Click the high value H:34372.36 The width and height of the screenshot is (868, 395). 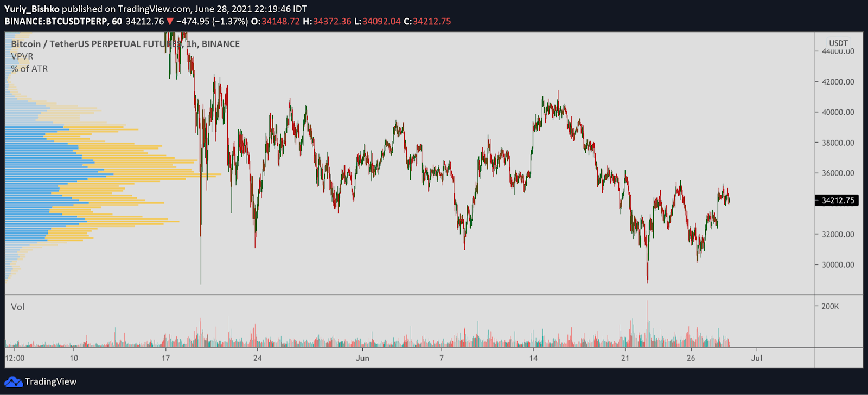(327, 22)
